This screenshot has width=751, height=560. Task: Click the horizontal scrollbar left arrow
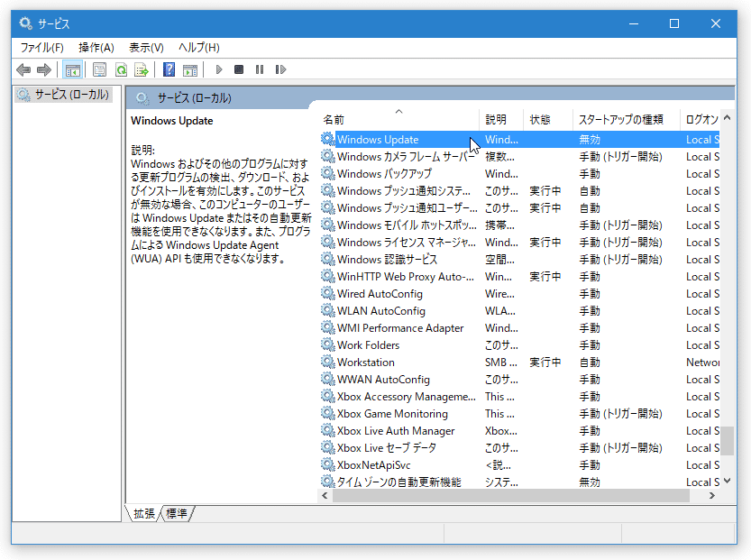tap(325, 495)
